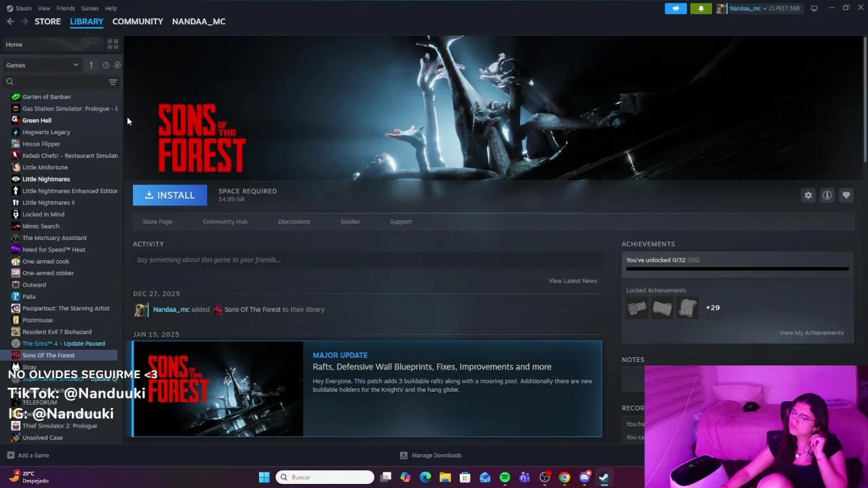868x488 pixels.
Task: Open the Friends menu
Action: [66, 8]
